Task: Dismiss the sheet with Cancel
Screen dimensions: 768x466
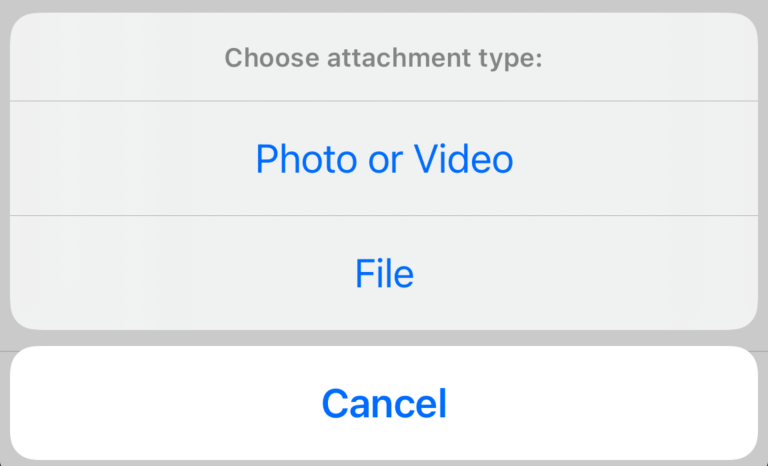Action: 384,403
